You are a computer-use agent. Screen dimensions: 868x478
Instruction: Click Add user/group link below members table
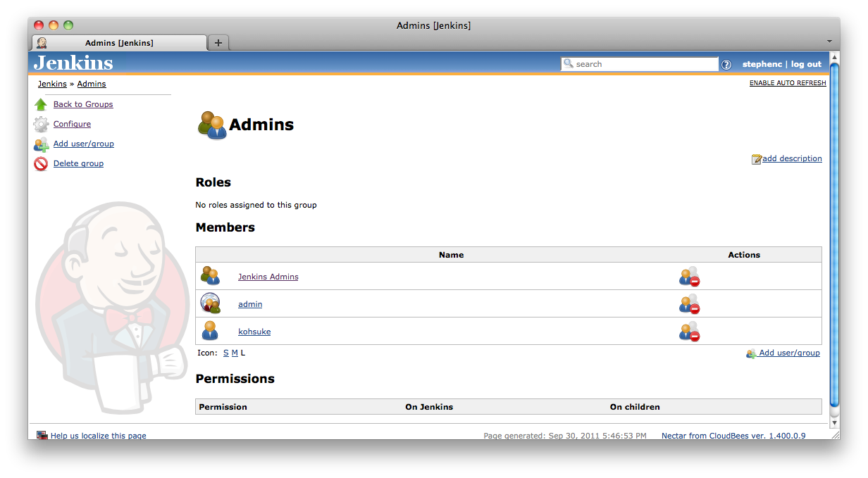pos(789,353)
